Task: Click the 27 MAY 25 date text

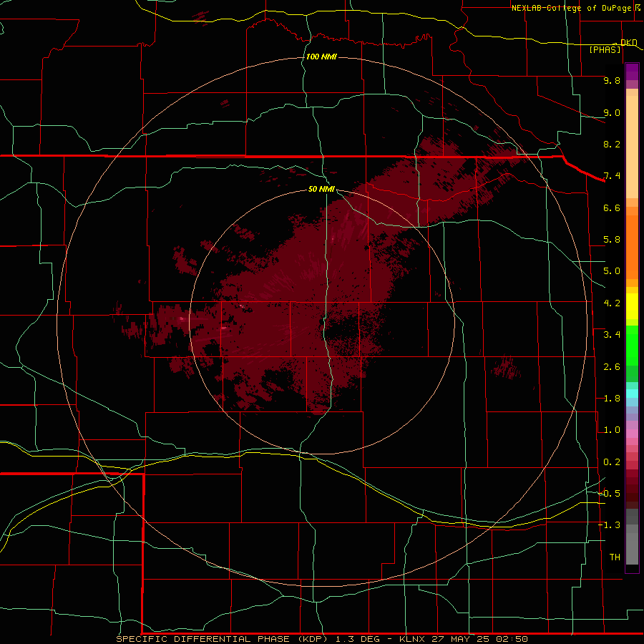Action: coord(459,639)
